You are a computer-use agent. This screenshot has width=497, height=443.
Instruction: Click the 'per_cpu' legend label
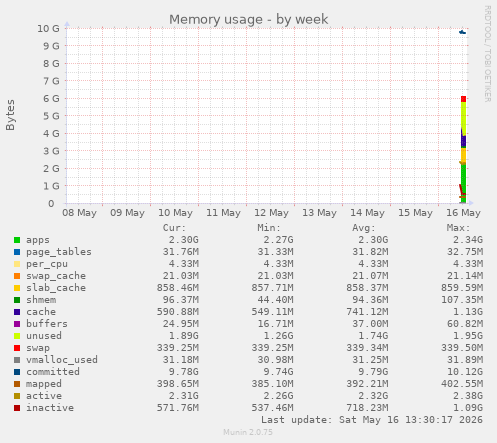[x=47, y=264]
